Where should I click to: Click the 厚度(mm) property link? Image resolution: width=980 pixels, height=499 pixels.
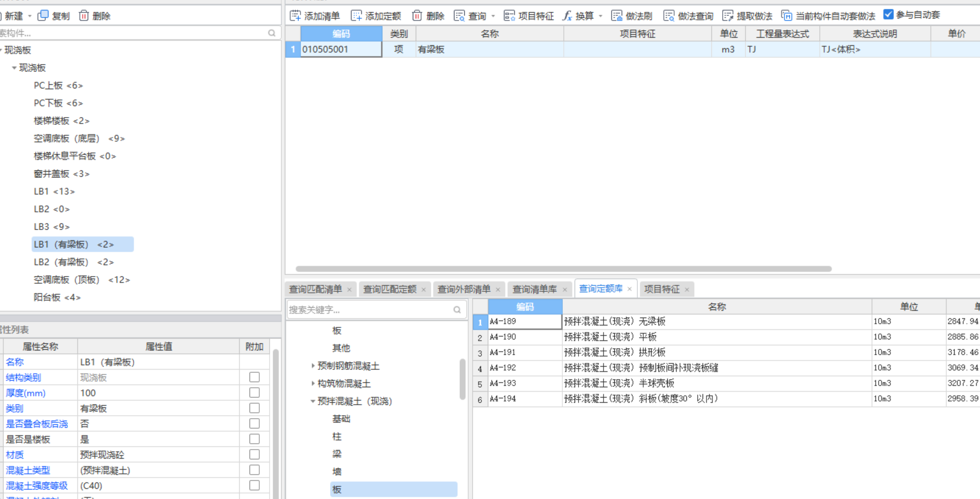pyautogui.click(x=25, y=393)
